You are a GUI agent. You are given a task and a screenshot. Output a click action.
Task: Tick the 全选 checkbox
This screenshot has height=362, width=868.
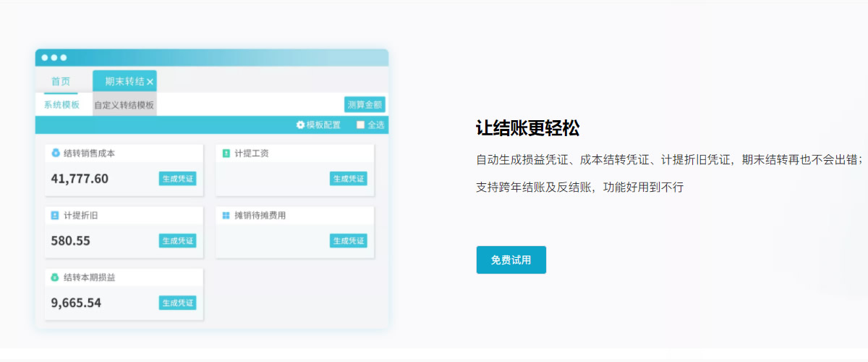tap(360, 125)
